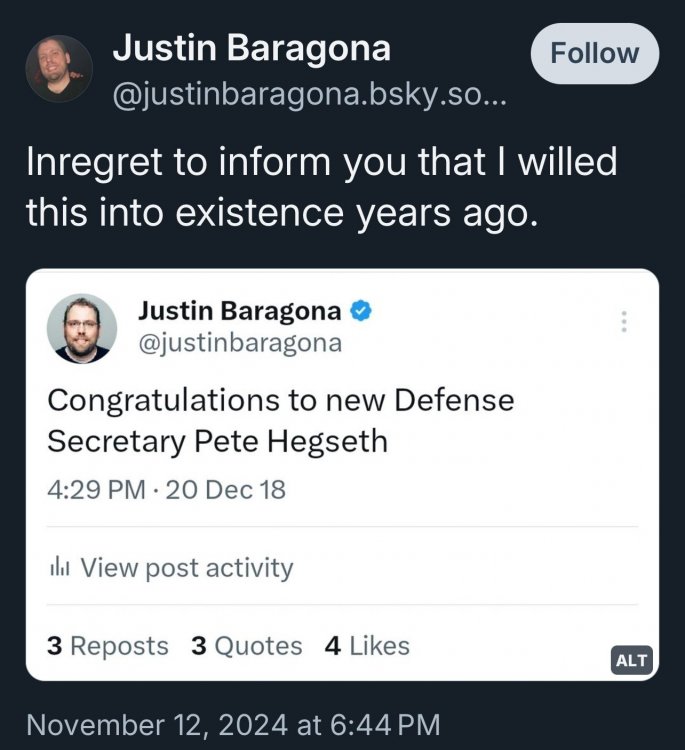Open Justin Baragona's Bluesky profile avatar
The height and width of the screenshot is (750, 685).
59,68
